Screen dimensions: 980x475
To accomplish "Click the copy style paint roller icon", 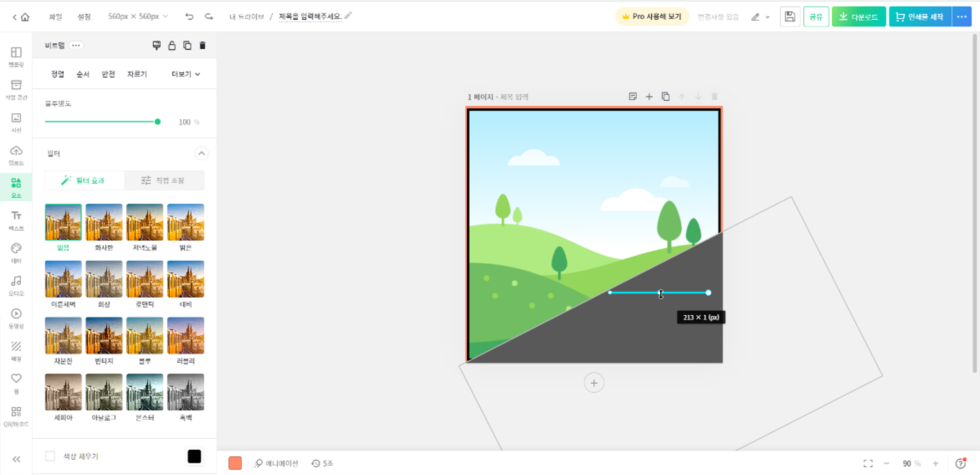I will 156,45.
